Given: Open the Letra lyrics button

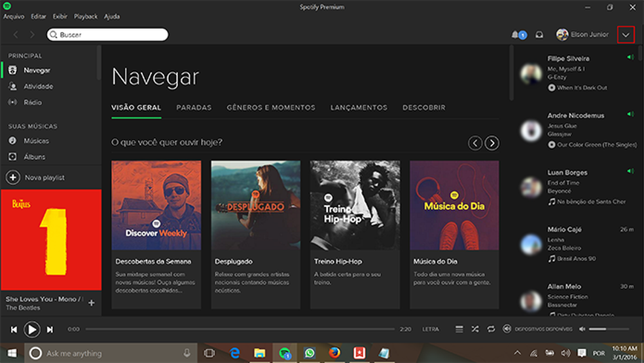Looking at the screenshot, I should coord(431,330).
